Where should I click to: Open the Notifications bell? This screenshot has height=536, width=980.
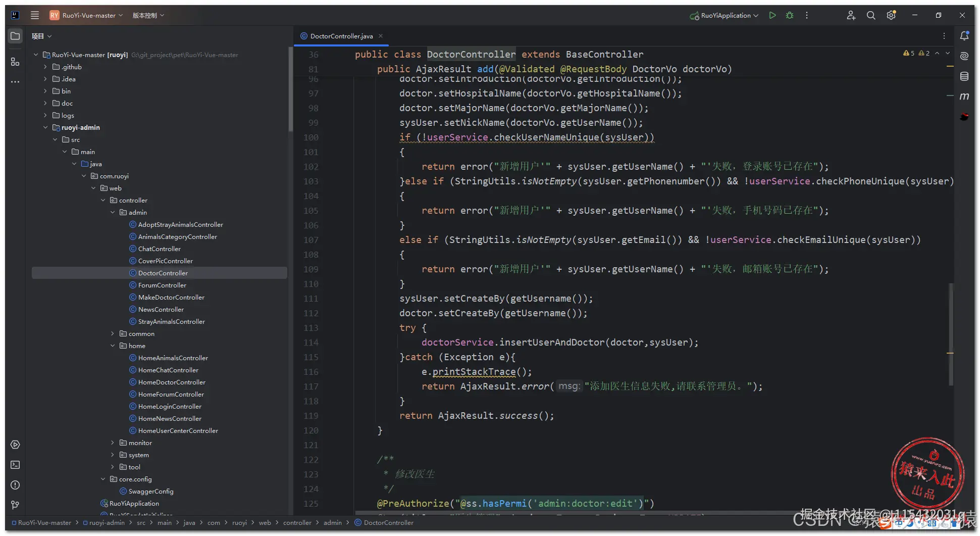point(964,36)
